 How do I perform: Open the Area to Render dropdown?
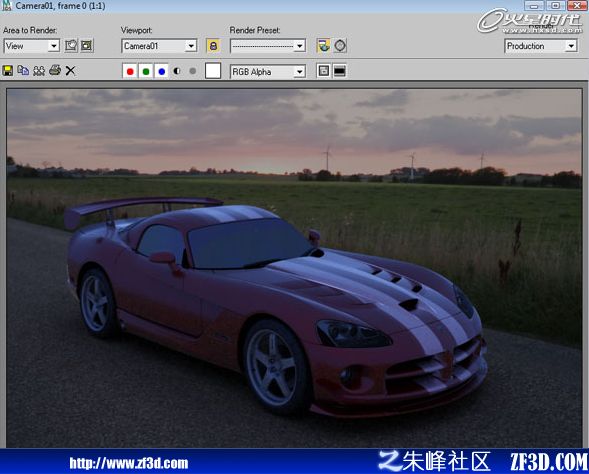32,46
